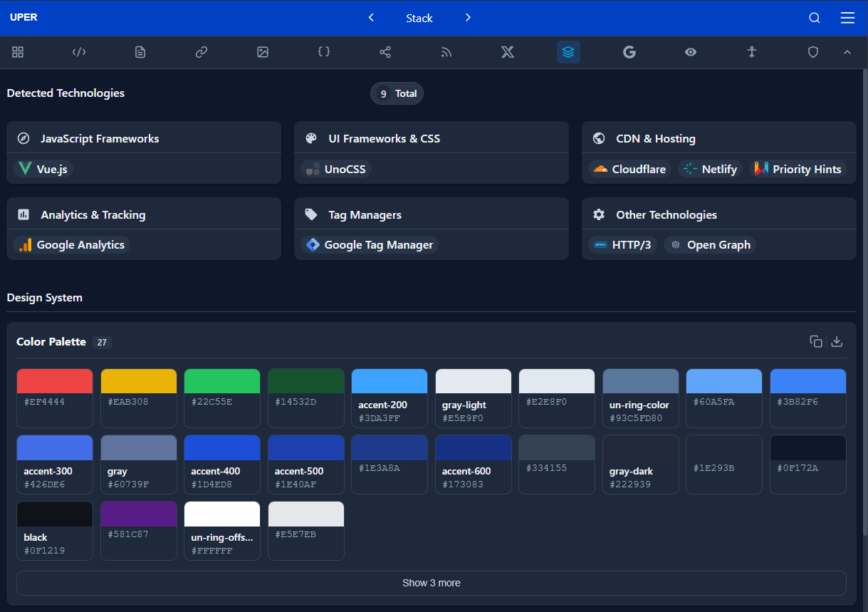868x612 pixels.
Task: Open the social share toolbar icon
Action: pos(385,52)
